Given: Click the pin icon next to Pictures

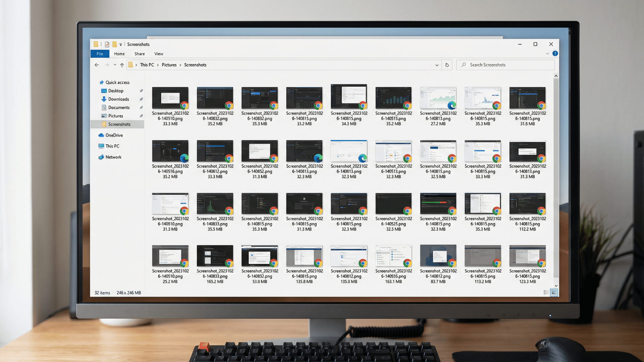Looking at the screenshot, I should click(x=141, y=116).
